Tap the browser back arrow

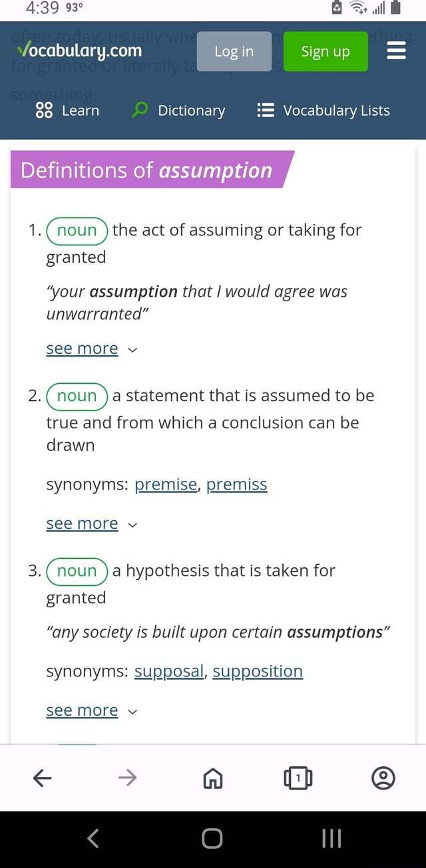coord(42,778)
